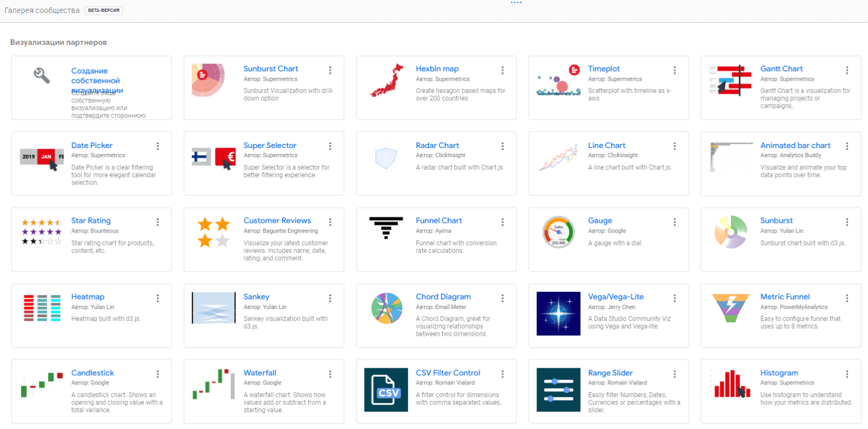868x429 pixels.
Task: Open the Waterfall title link
Action: (260, 373)
